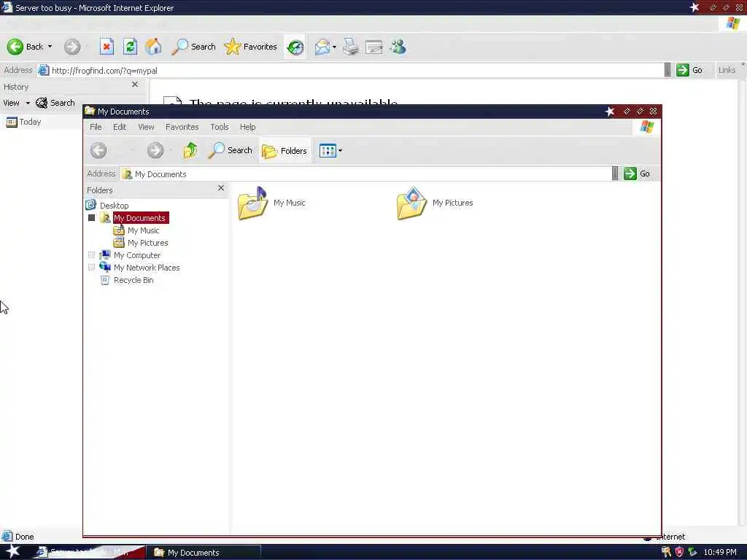Click the first tray icon beside the shield
The image size is (747, 560).
(x=667, y=553)
